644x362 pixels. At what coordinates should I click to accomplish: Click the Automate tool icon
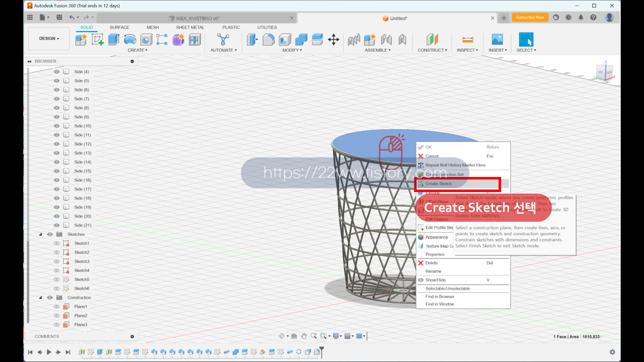coord(223,39)
